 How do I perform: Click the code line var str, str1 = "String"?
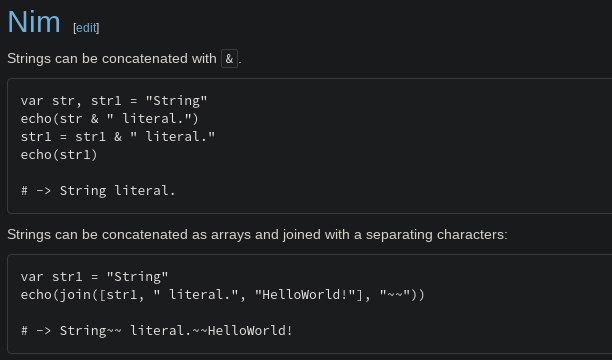114,101
